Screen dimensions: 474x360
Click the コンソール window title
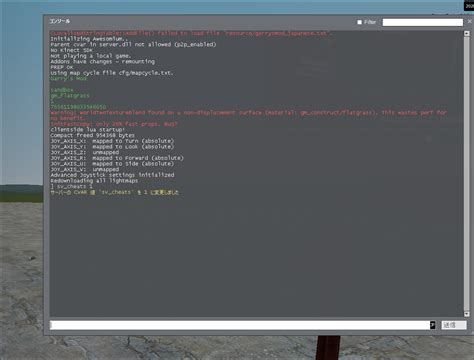coord(60,21)
